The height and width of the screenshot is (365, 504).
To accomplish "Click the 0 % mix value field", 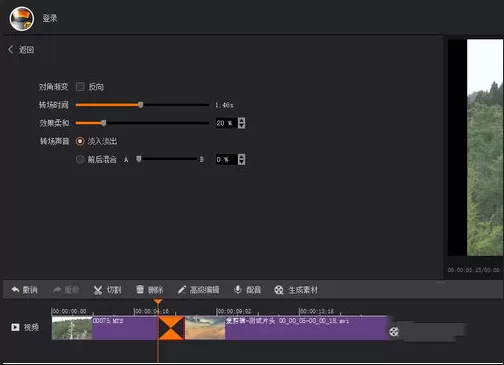I will tap(226, 159).
